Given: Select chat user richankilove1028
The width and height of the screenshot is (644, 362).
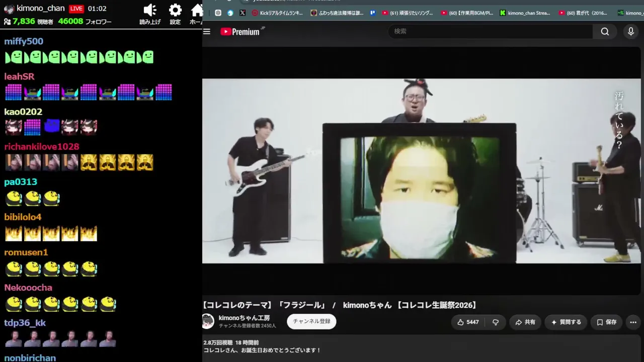Looking at the screenshot, I should tap(42, 147).
